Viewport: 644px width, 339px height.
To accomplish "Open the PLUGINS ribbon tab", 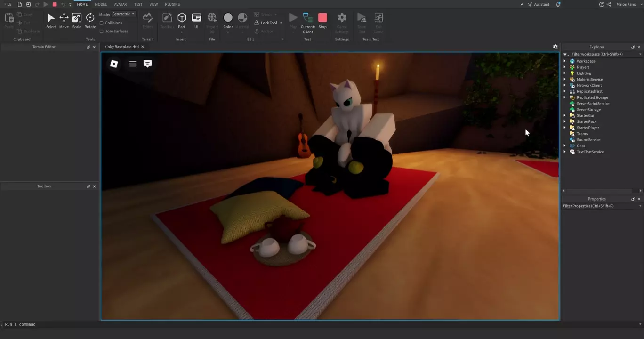I will click(x=172, y=4).
